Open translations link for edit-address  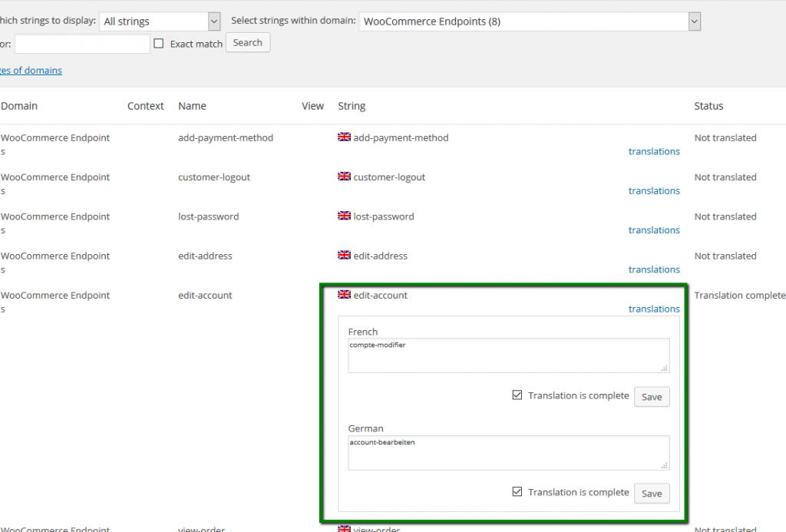pyautogui.click(x=654, y=269)
